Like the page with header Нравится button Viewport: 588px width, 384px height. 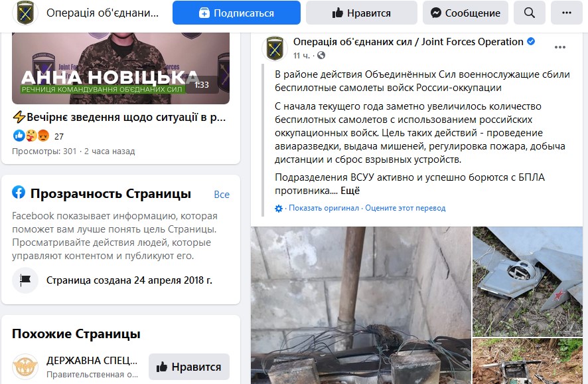[362, 13]
